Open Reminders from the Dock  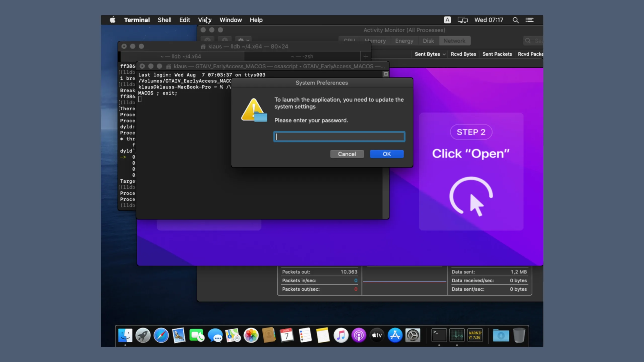[x=305, y=335]
